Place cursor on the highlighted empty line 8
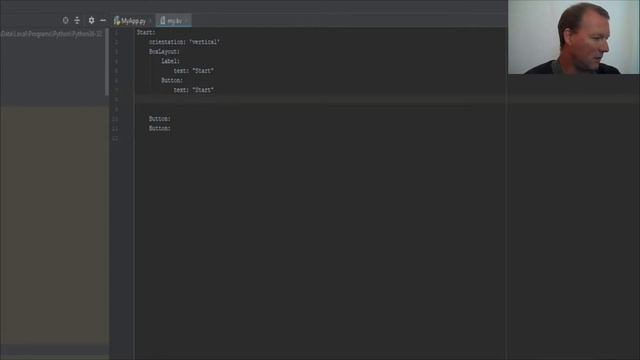The width and height of the screenshot is (640, 360). (x=320, y=100)
